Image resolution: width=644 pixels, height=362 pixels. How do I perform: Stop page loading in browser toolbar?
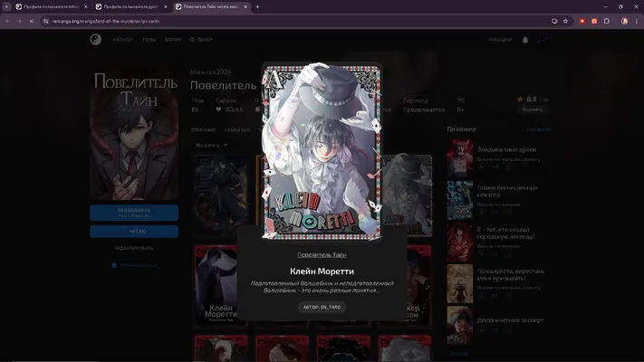(x=31, y=21)
